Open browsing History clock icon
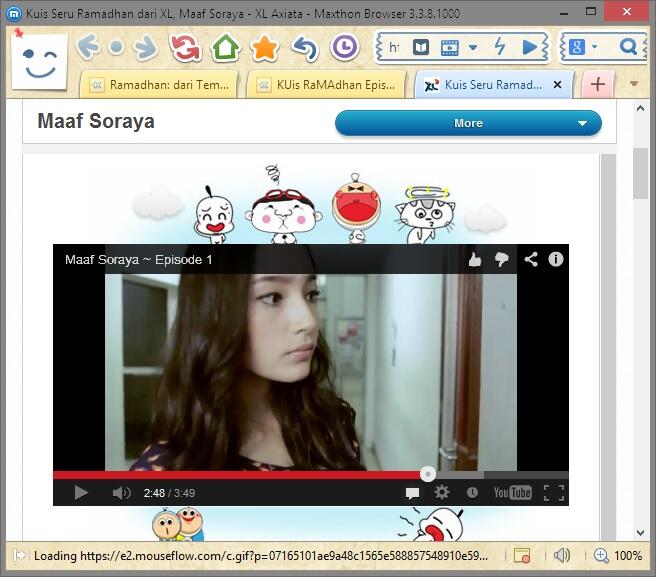The image size is (656, 577). click(345, 47)
